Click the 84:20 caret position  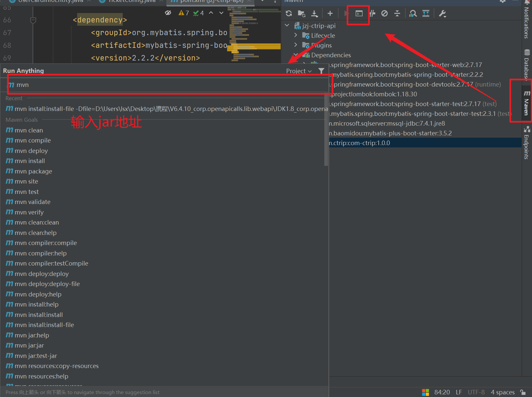442,392
